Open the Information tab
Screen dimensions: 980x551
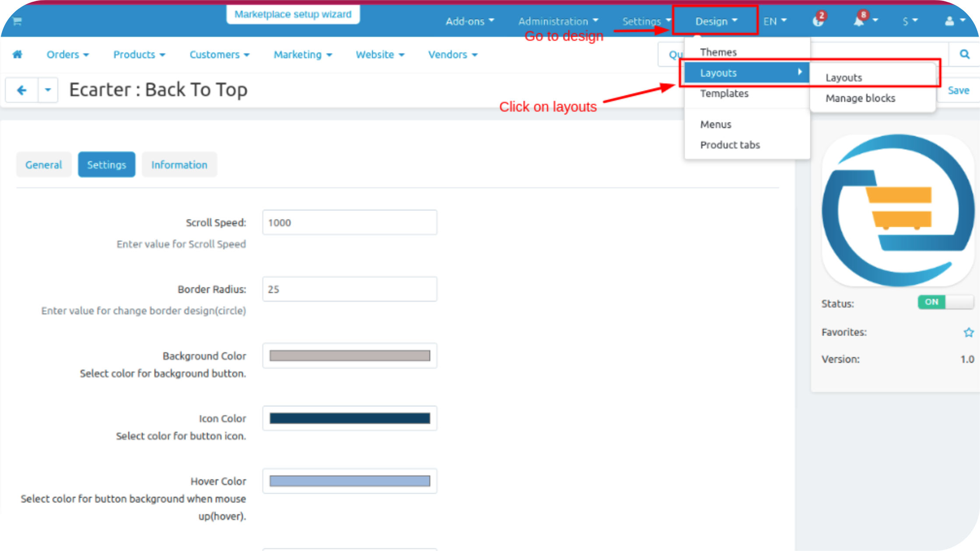click(x=179, y=165)
